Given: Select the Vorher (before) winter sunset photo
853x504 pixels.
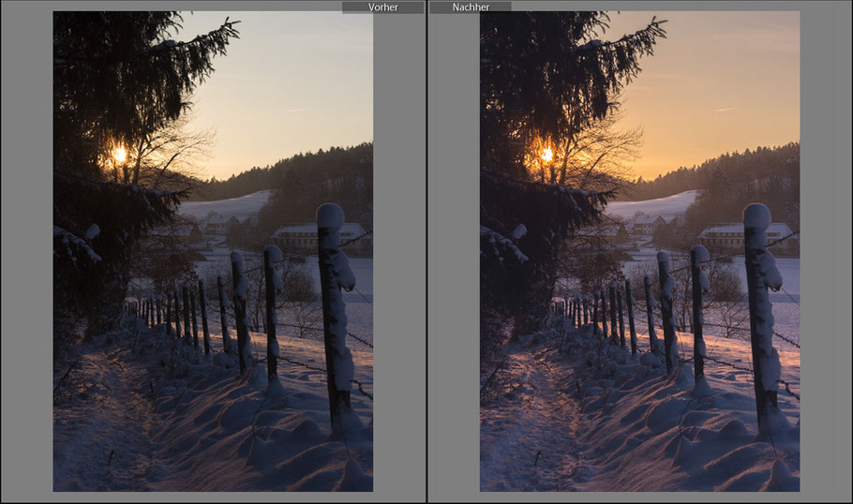Looking at the screenshot, I should point(213,251).
